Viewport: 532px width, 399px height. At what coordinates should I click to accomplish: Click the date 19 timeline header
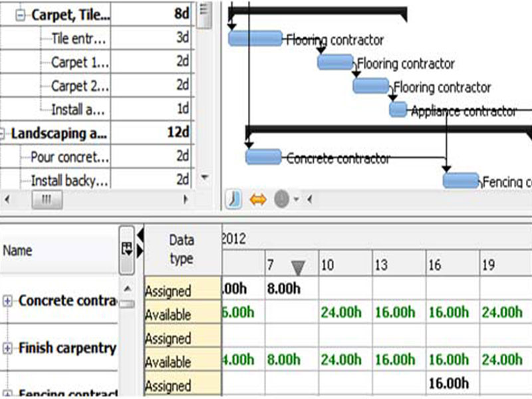coord(505,264)
